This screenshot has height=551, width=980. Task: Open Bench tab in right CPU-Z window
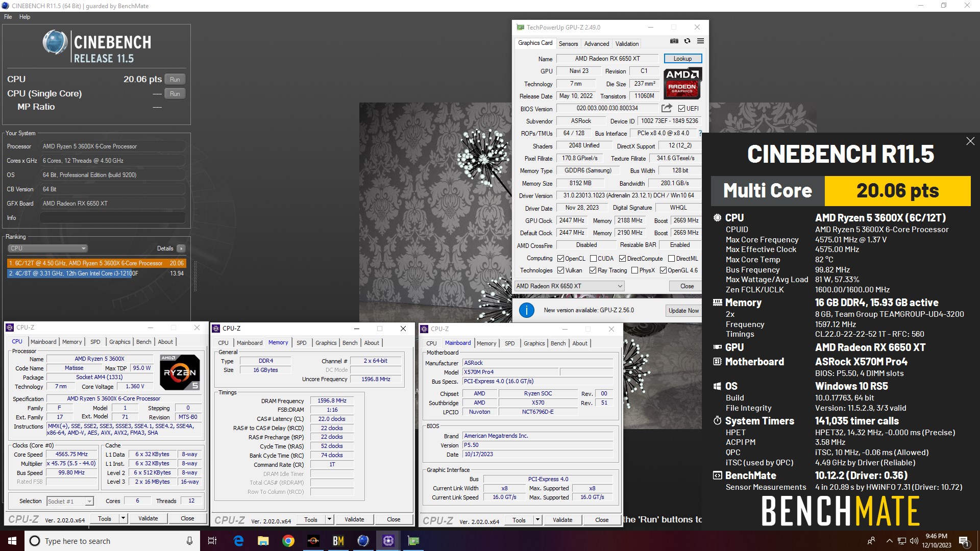pyautogui.click(x=558, y=343)
